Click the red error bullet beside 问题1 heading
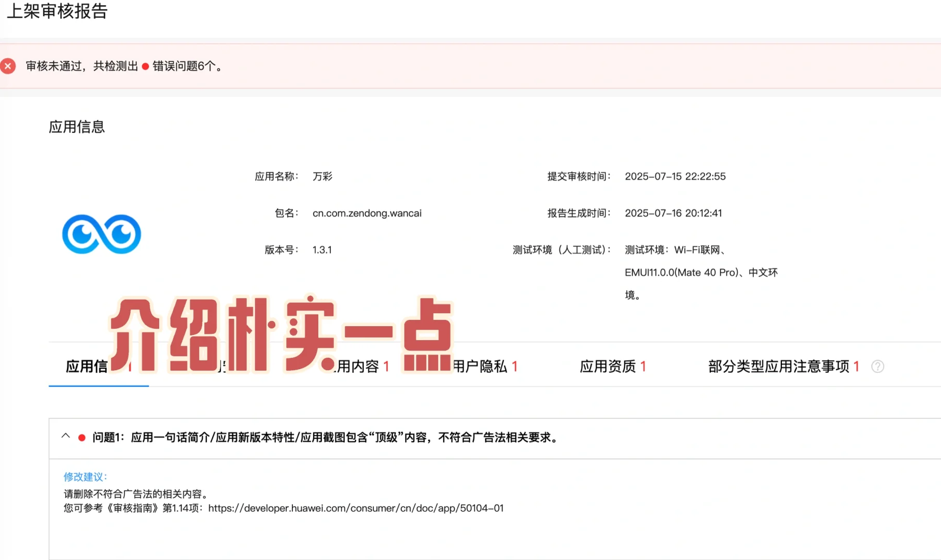Screen dimensions: 941x560 (81, 438)
